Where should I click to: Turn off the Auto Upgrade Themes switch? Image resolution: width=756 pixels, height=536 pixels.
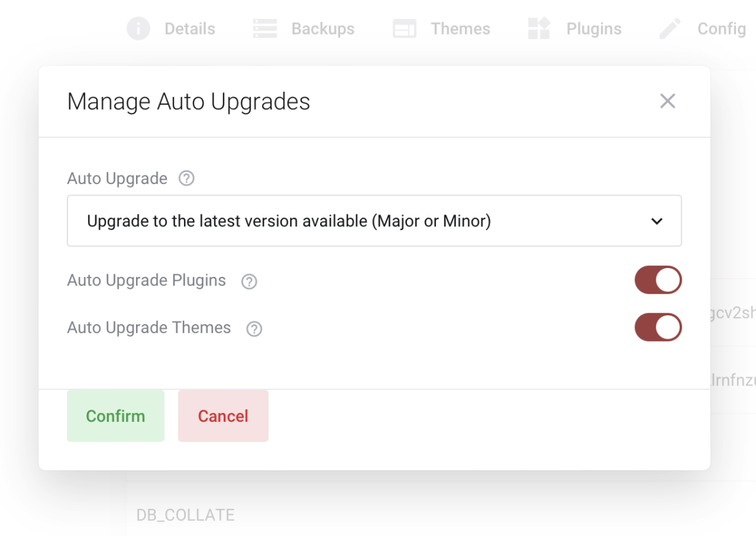click(x=658, y=328)
